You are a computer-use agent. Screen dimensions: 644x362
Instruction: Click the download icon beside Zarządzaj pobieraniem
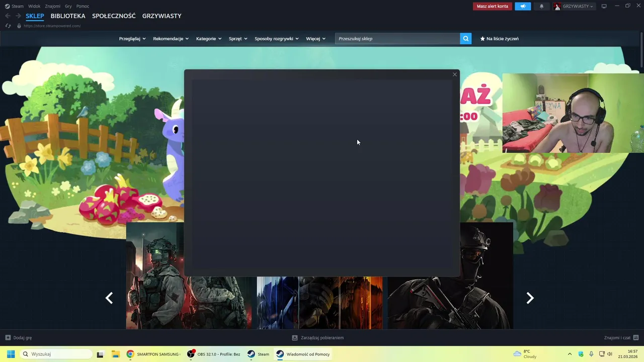295,337
